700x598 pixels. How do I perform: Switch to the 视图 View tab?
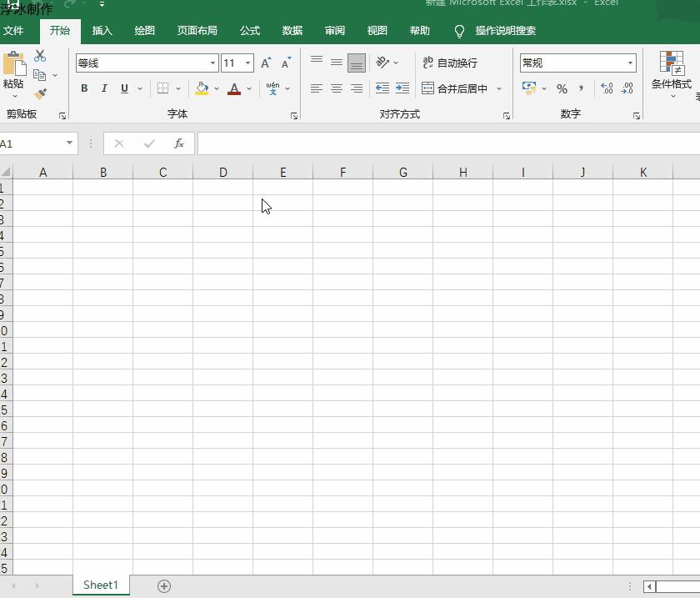tap(377, 31)
